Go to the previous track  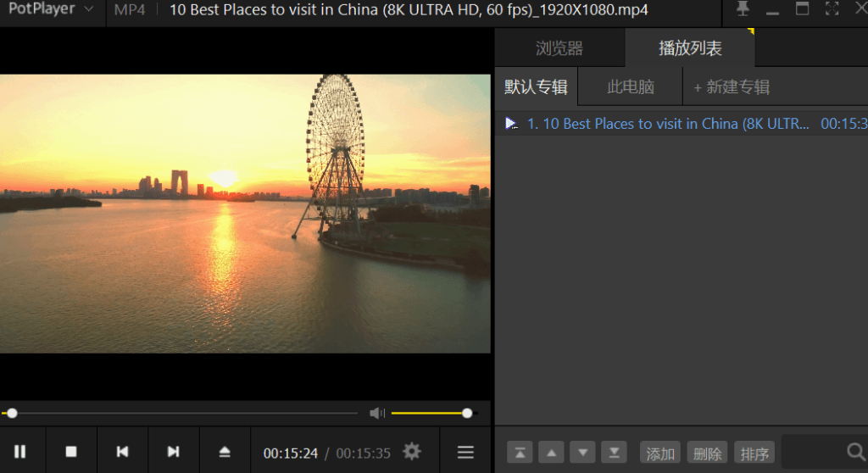tap(122, 452)
